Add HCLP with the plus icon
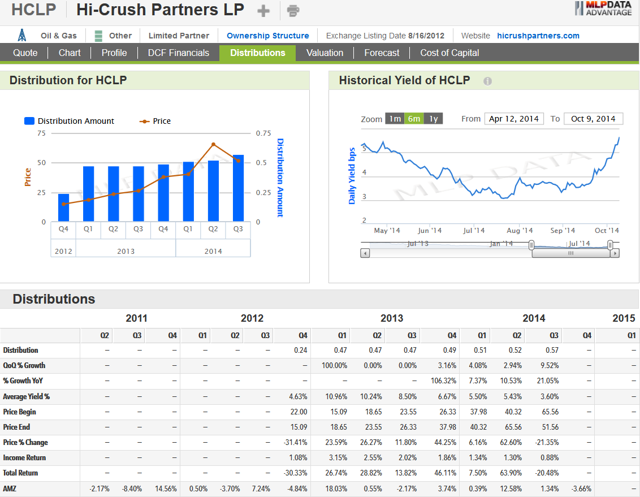This screenshot has height=497, width=640. pos(263,11)
